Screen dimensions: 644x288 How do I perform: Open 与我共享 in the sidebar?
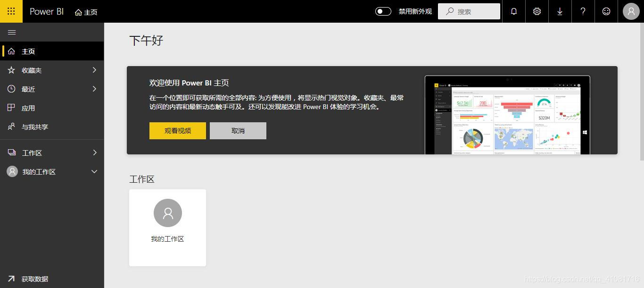52,127
